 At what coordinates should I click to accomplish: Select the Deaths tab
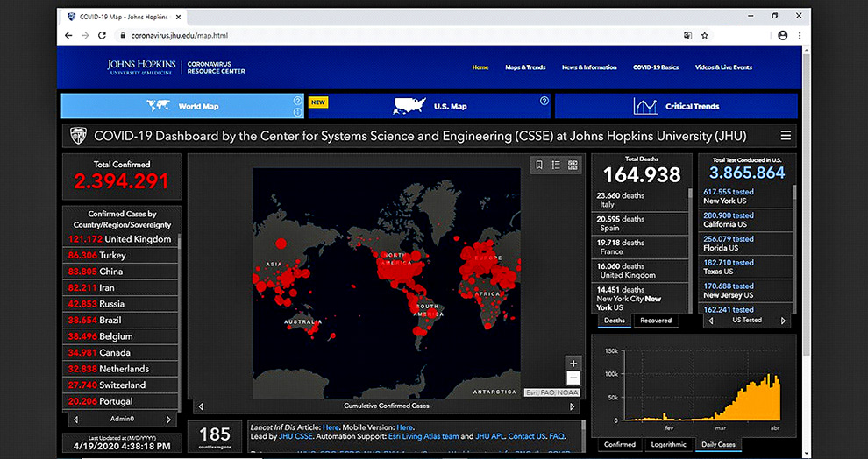(x=614, y=321)
